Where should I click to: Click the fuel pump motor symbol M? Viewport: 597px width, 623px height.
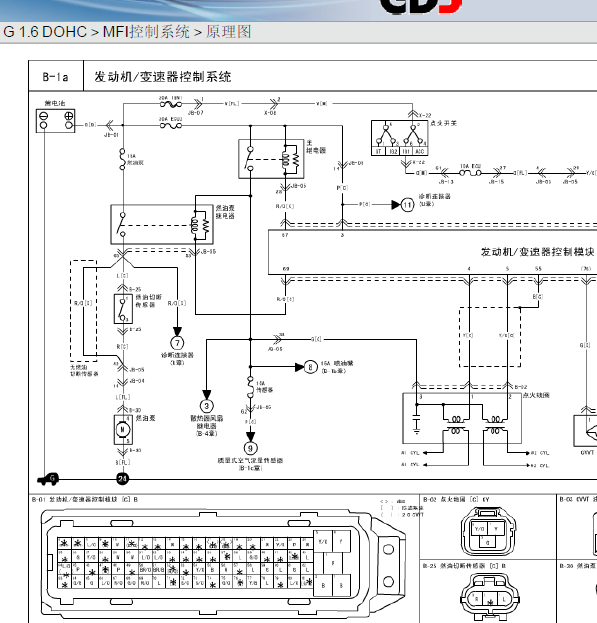123,430
